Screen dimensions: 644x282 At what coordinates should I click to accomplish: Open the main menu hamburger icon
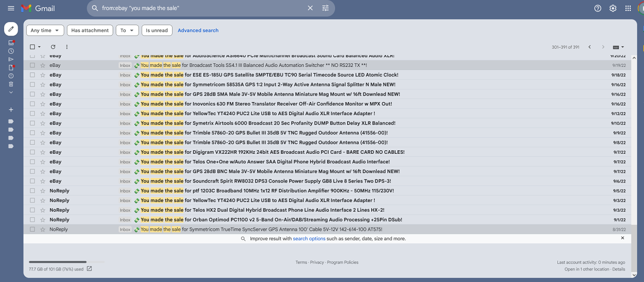11,8
